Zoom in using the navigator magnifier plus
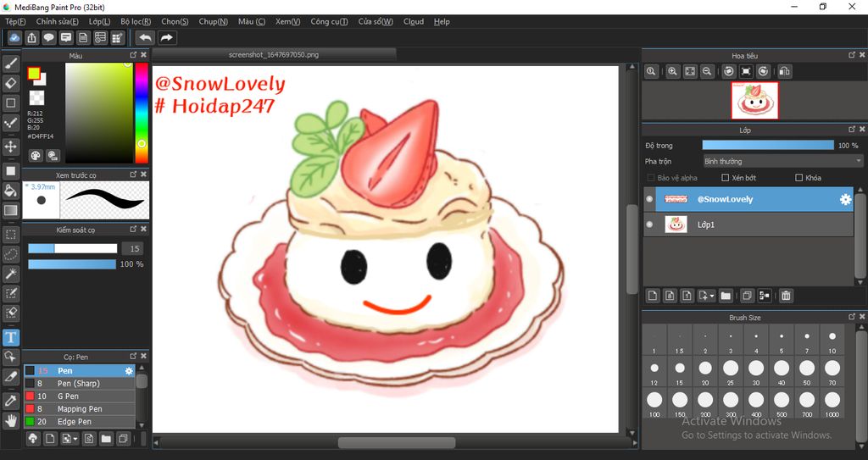The height and width of the screenshot is (460, 868). [672, 71]
